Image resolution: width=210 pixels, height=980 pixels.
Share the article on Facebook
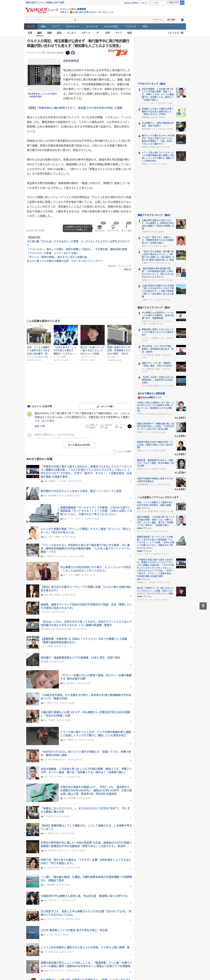pyautogui.click(x=73, y=53)
